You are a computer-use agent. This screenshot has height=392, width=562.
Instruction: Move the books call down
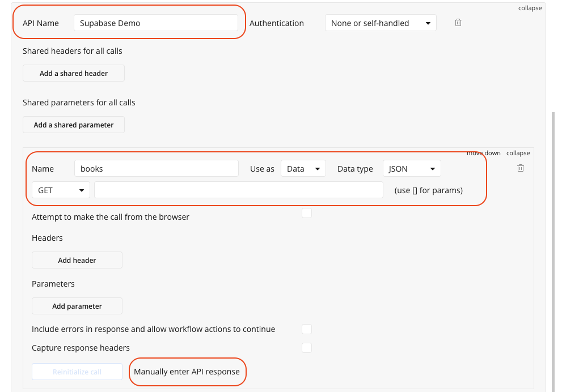coord(483,153)
